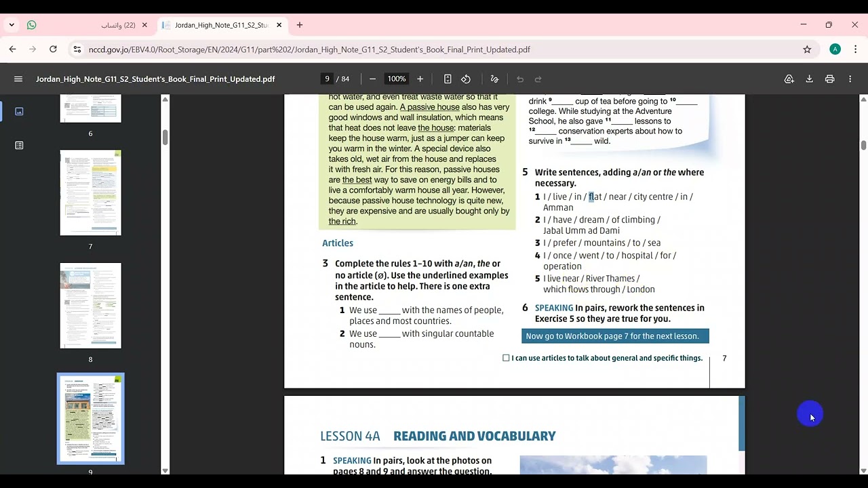Select the highlighted page 9 thumbnail
868x488 pixels.
pyautogui.click(x=90, y=419)
